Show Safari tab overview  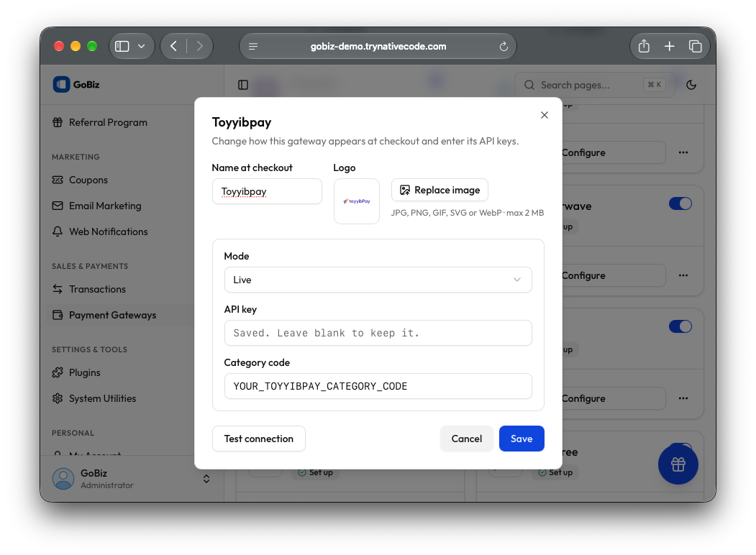pos(695,46)
